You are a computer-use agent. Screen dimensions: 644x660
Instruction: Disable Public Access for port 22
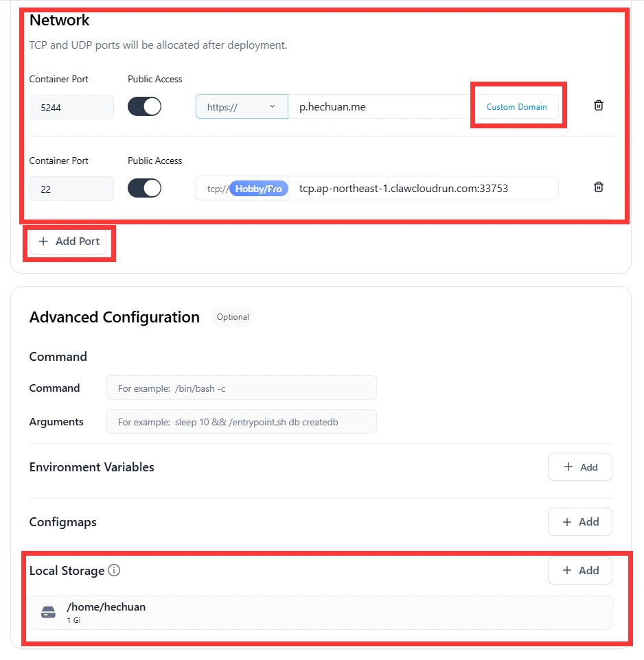click(144, 188)
